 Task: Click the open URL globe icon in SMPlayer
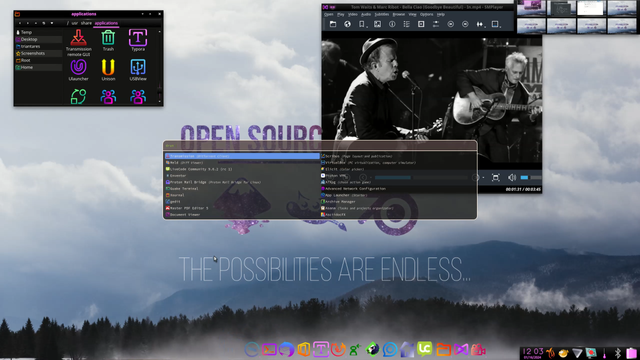click(x=347, y=24)
